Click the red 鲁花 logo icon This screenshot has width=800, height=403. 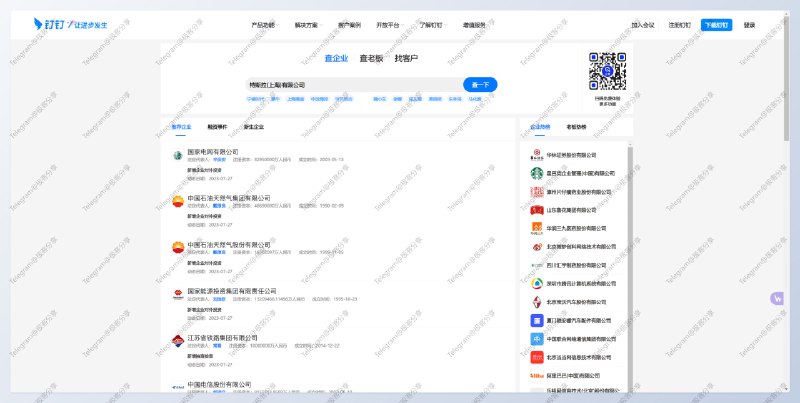537,210
